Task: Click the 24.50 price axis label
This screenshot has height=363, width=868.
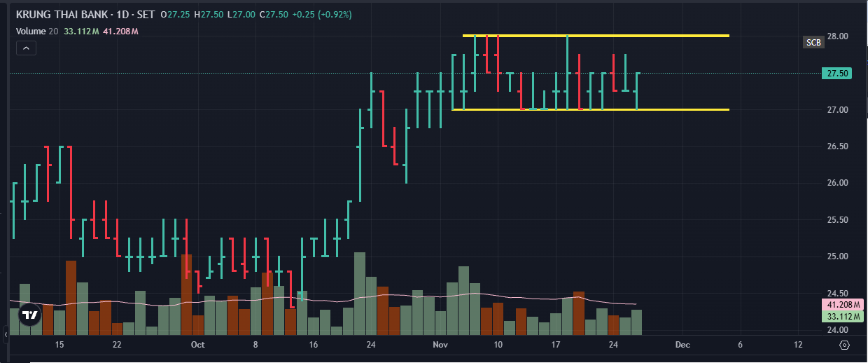Action: click(x=838, y=294)
